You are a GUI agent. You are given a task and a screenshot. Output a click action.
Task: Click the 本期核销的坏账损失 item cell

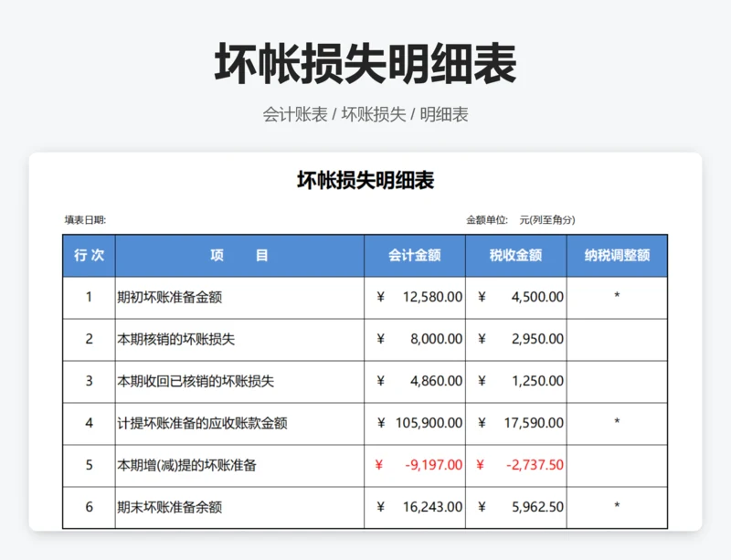coord(239,340)
